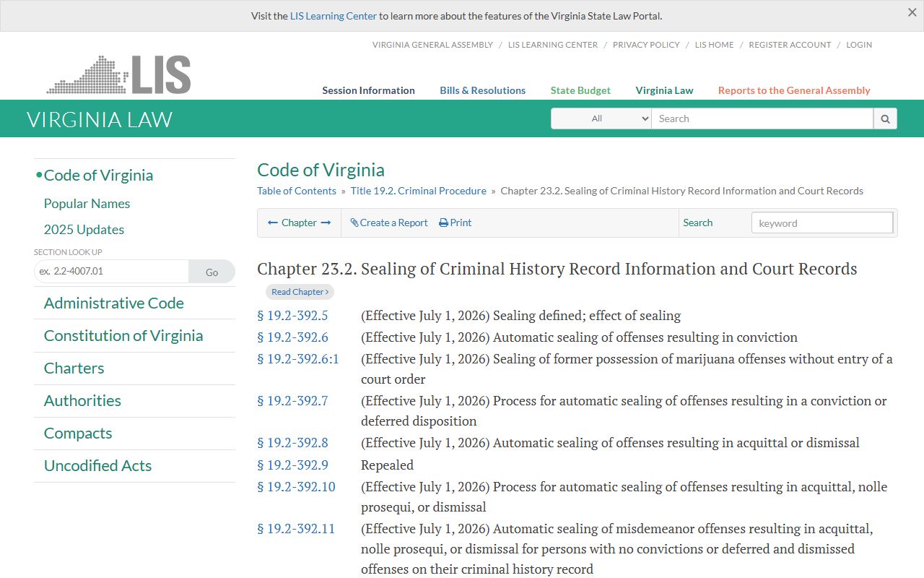Click Register Account
This screenshot has height=578, width=924.
point(790,45)
